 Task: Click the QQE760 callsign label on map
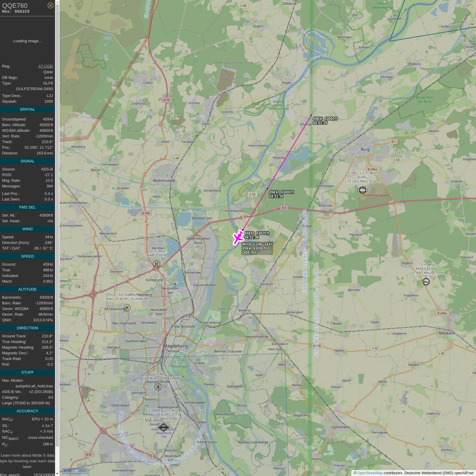249,253
